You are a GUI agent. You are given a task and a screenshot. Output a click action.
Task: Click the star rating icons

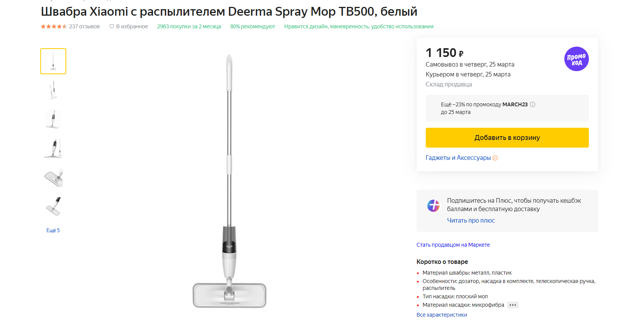coord(54,26)
